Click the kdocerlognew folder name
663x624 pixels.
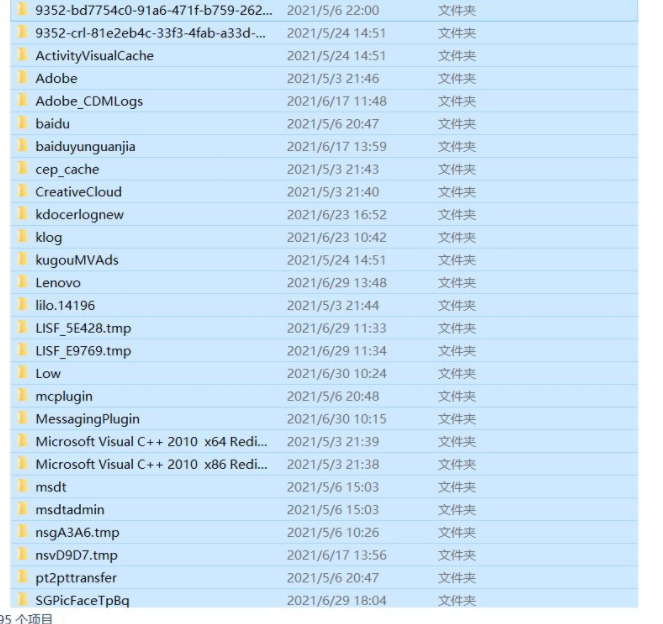click(x=79, y=215)
